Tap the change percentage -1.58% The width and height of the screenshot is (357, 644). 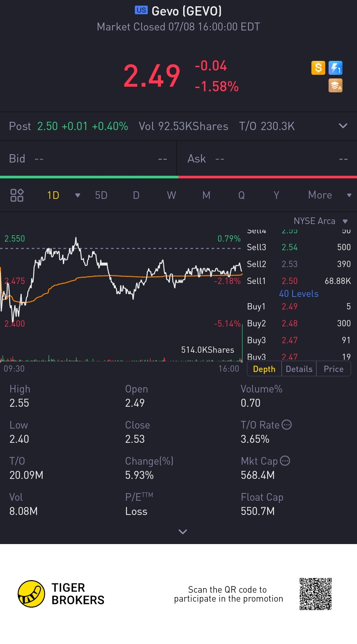coord(217,86)
